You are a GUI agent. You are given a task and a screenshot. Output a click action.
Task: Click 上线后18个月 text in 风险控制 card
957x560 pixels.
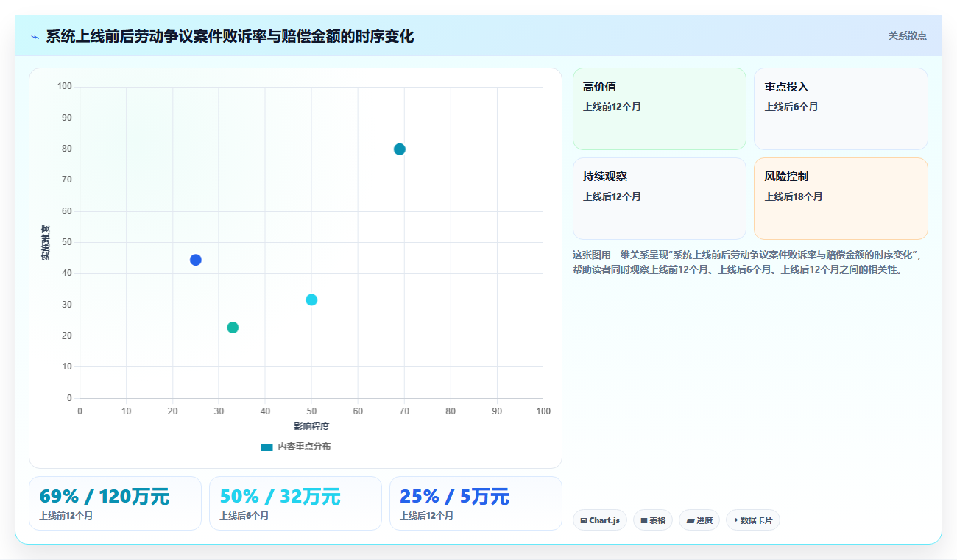pos(794,196)
